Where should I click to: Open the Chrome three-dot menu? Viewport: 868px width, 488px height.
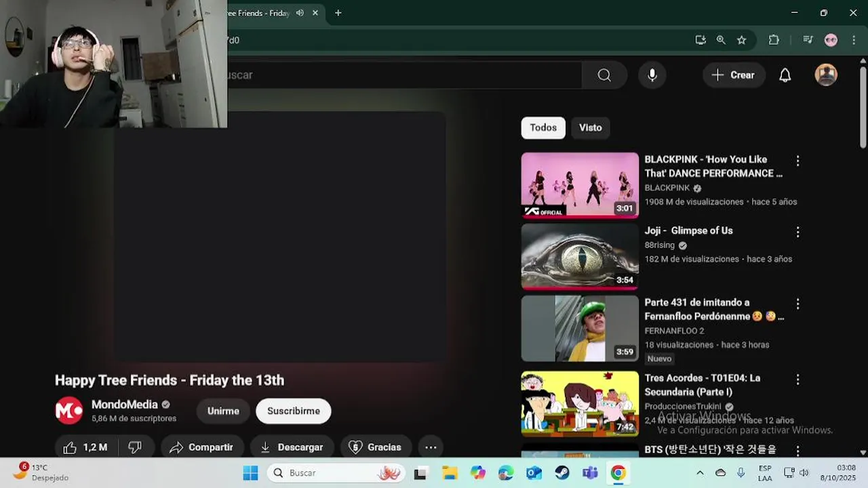point(854,40)
